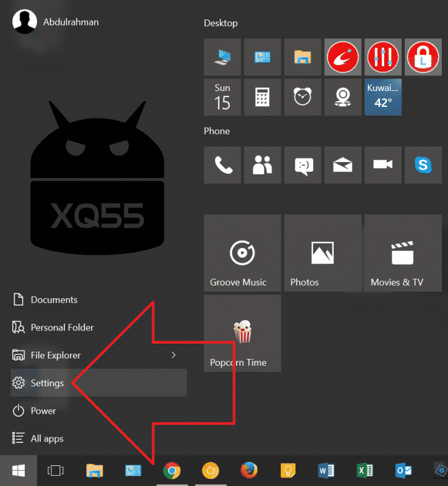The width and height of the screenshot is (448, 486).
Task: Open Documents from the Start menu
Action: 53,299
